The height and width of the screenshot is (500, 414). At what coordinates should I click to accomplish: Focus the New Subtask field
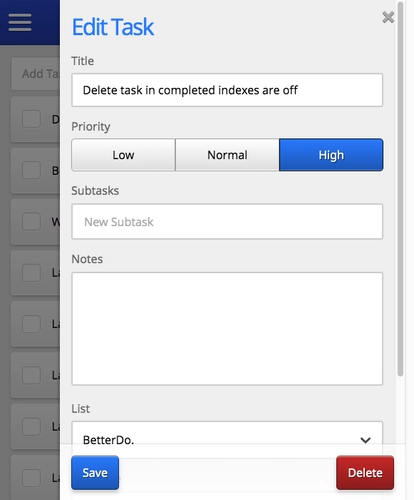pos(227,222)
